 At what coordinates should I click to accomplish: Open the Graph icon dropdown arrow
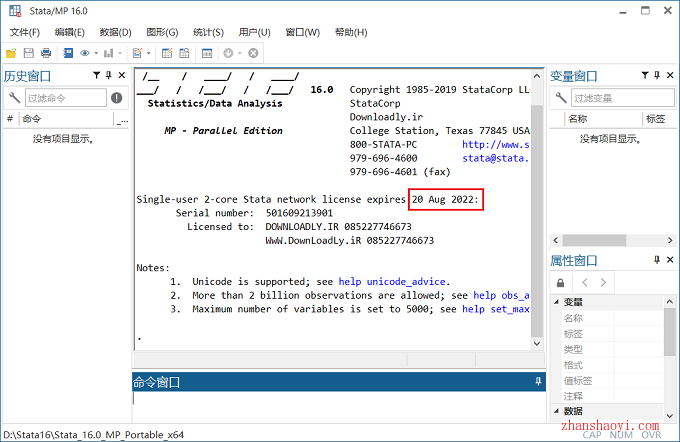tap(120, 53)
